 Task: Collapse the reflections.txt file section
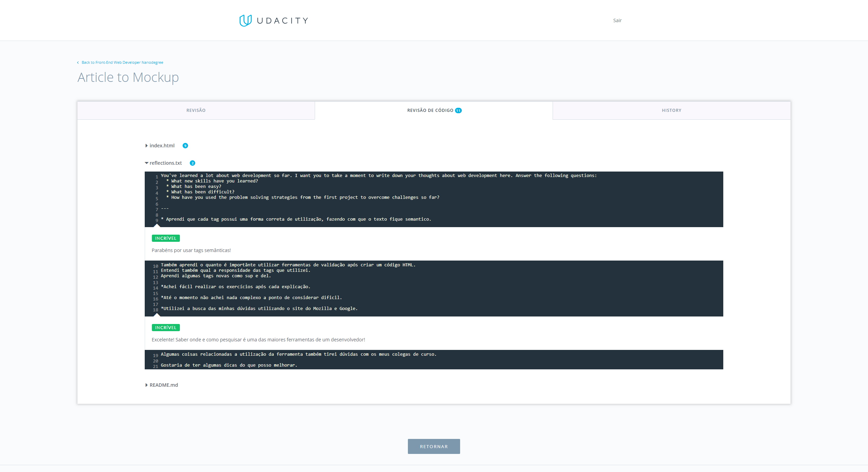tap(165, 163)
